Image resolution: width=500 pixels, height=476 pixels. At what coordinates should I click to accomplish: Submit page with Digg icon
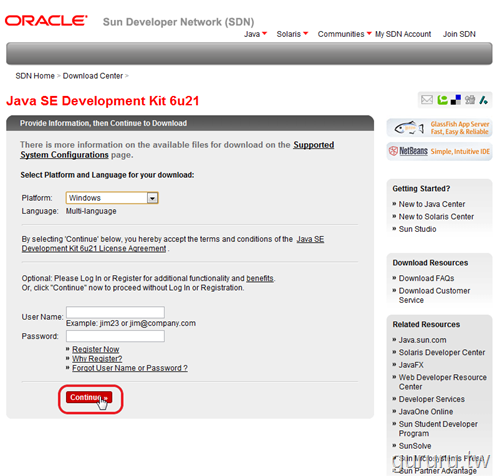(x=470, y=100)
